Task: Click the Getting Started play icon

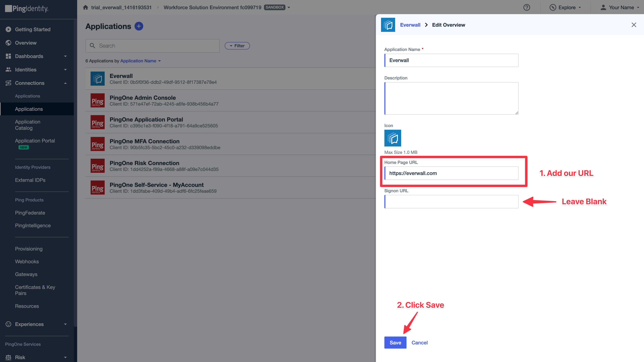Action: tap(8, 29)
